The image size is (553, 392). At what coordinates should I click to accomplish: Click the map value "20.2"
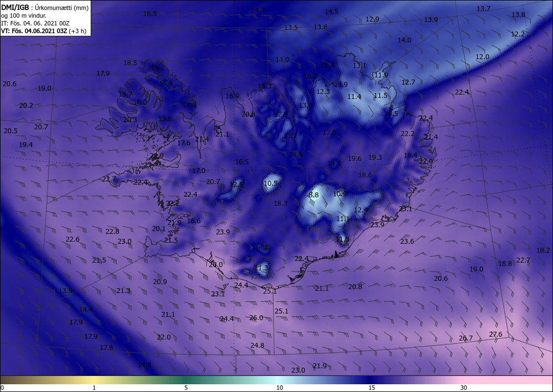(26, 106)
